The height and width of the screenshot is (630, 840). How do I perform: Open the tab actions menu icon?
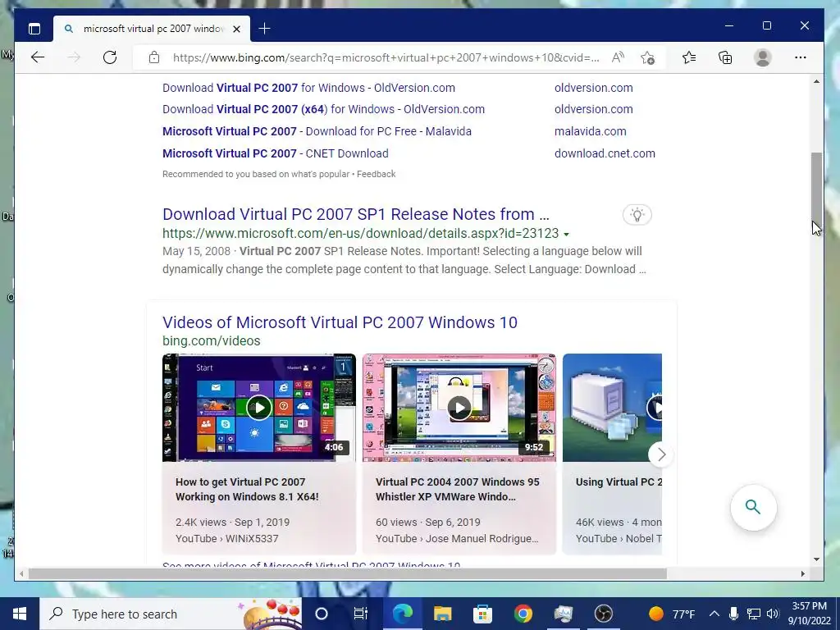click(34, 29)
